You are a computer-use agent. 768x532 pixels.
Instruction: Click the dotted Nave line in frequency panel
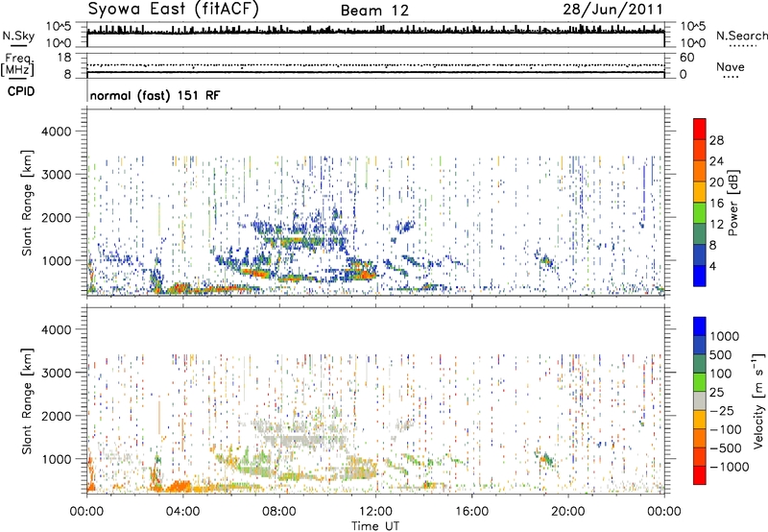[375, 65]
